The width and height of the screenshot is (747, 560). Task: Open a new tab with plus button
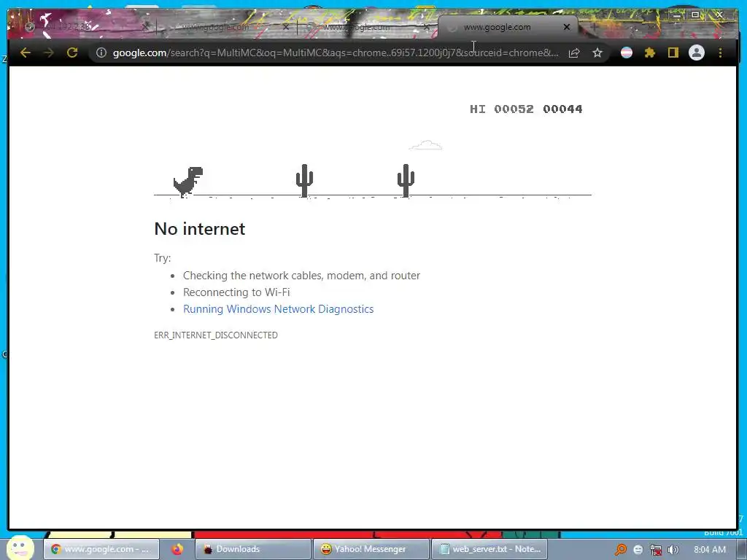(x=595, y=27)
